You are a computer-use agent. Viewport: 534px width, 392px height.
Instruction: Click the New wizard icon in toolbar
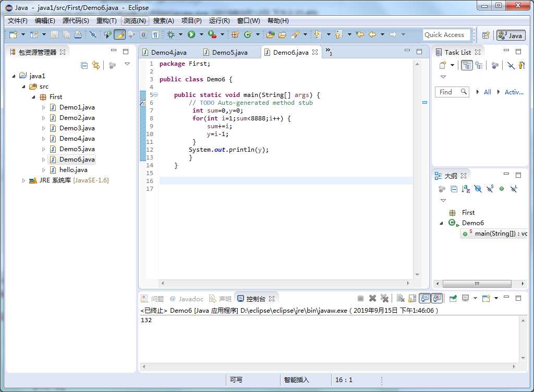pyautogui.click(x=13, y=34)
